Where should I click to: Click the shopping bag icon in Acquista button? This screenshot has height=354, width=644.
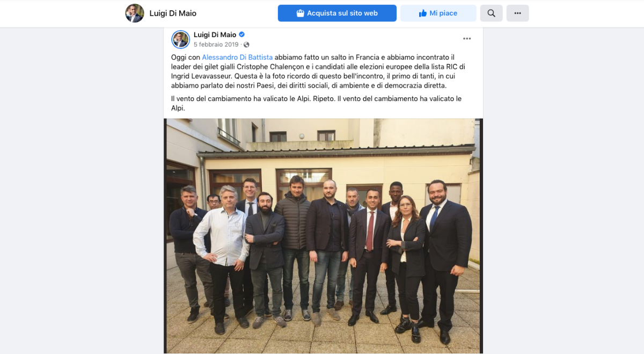[301, 13]
